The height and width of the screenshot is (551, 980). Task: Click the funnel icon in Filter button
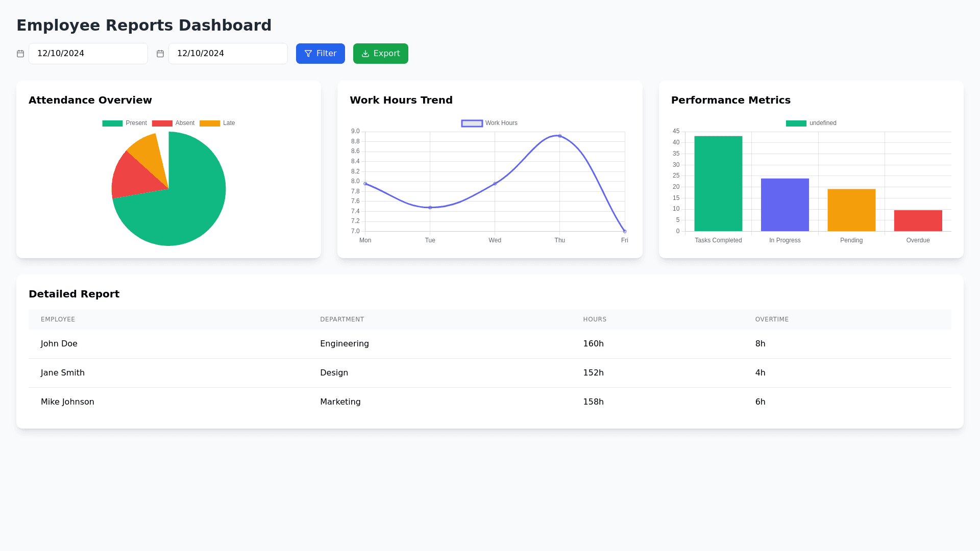308,54
